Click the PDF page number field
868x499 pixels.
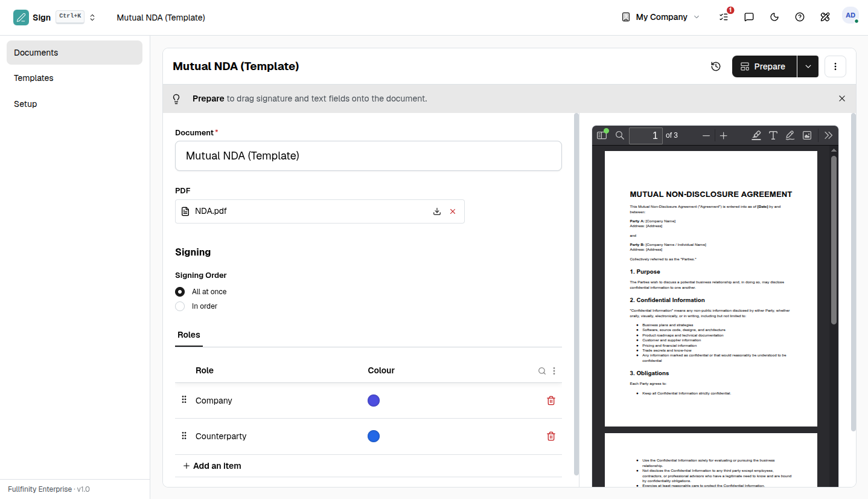(x=646, y=135)
